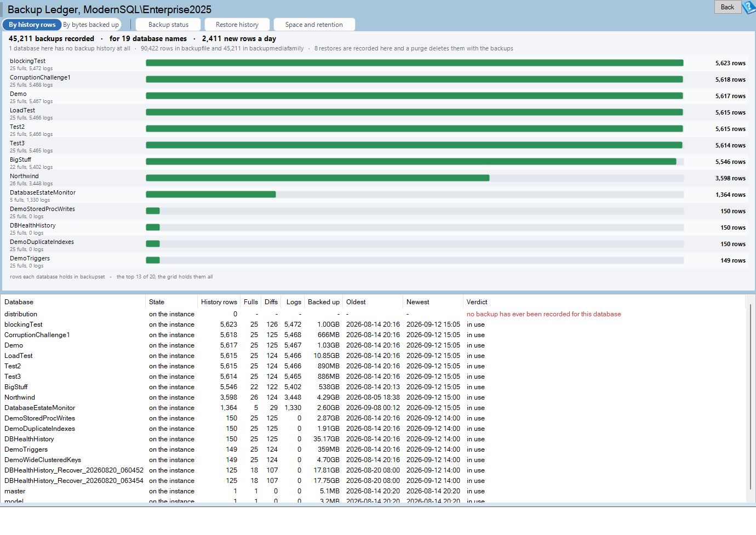Viewport: 756px width, 535px height.
Task: Sort by History rows column header
Action: (x=219, y=302)
